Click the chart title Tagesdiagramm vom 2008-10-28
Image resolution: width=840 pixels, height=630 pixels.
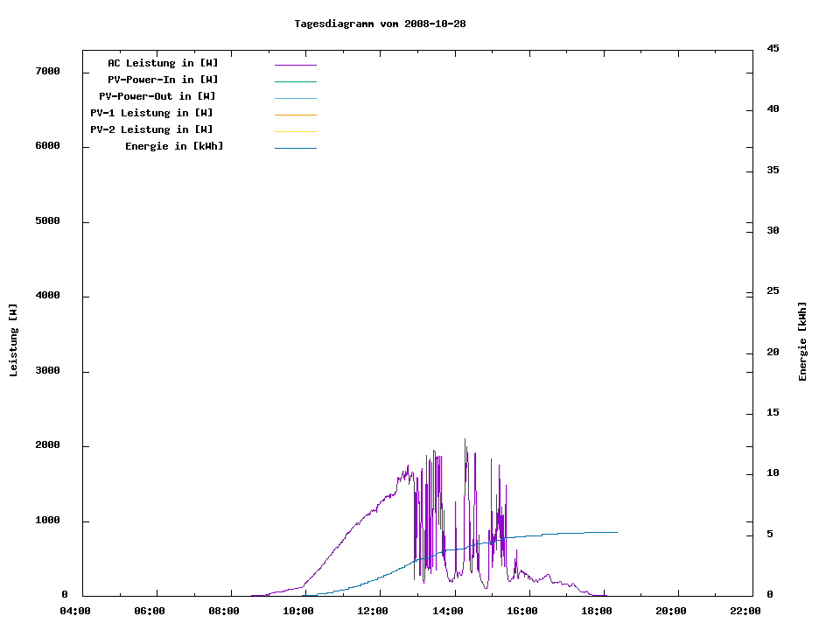pos(380,24)
